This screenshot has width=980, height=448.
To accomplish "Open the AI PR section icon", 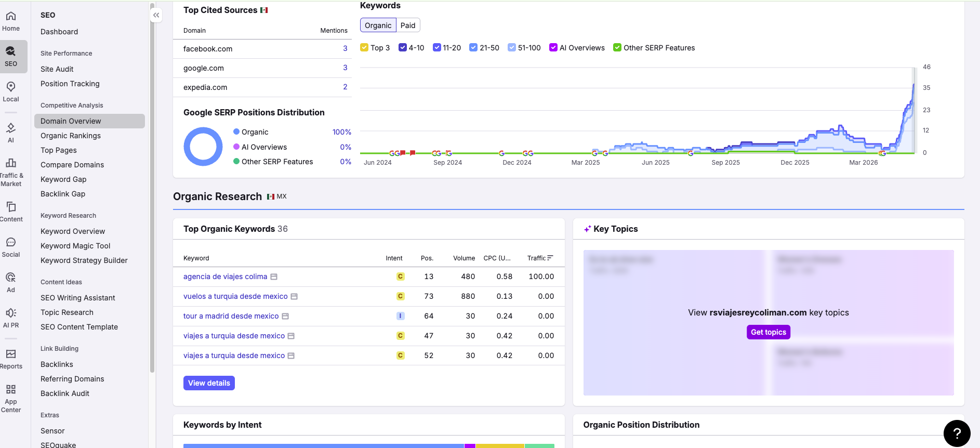I will [x=11, y=313].
